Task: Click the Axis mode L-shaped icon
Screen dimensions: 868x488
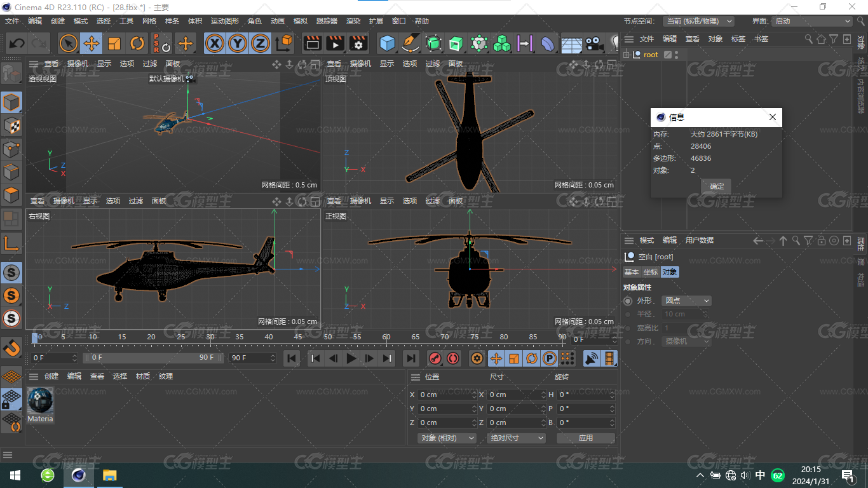Action: 11,243
